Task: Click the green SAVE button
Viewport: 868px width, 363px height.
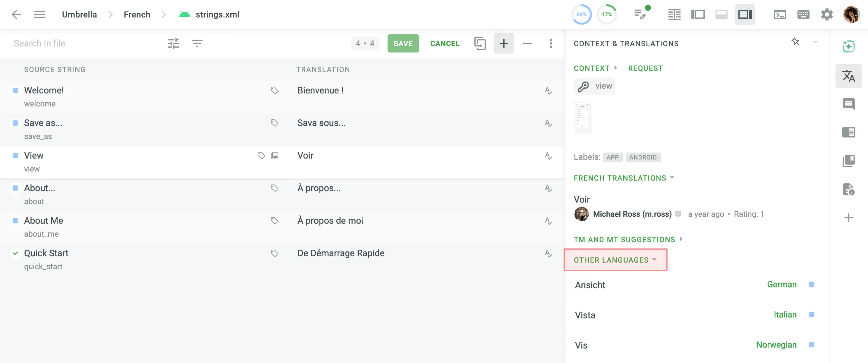Action: (x=403, y=43)
